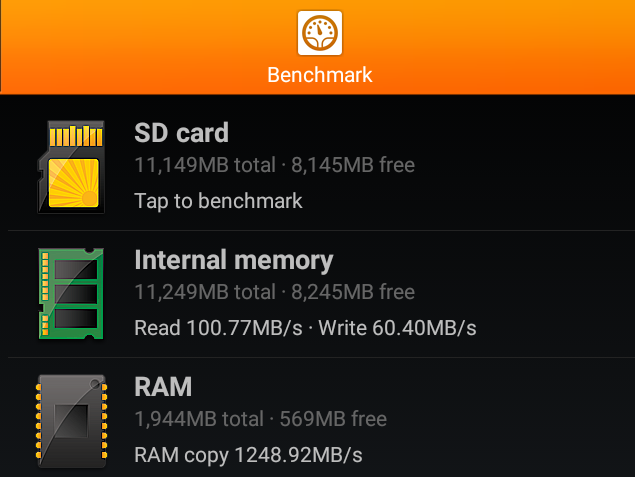
Task: Click the Read 100.77MB/s result text
Action: point(218,328)
